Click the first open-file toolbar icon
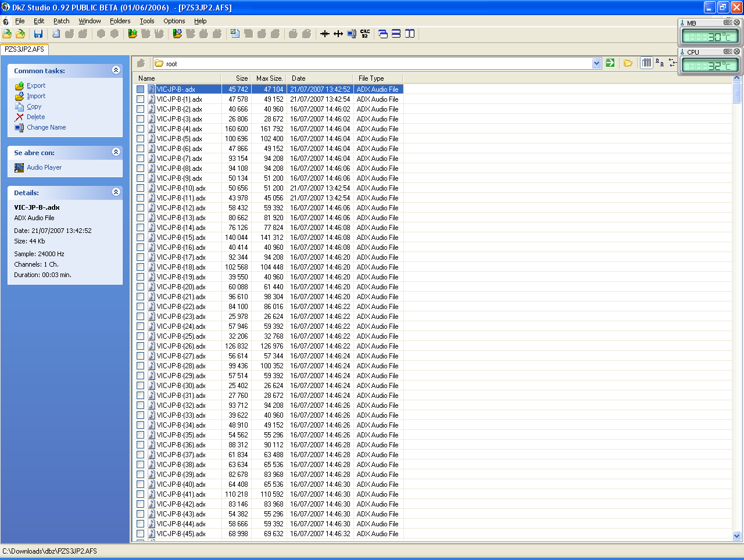The image size is (744, 560). pyautogui.click(x=7, y=34)
